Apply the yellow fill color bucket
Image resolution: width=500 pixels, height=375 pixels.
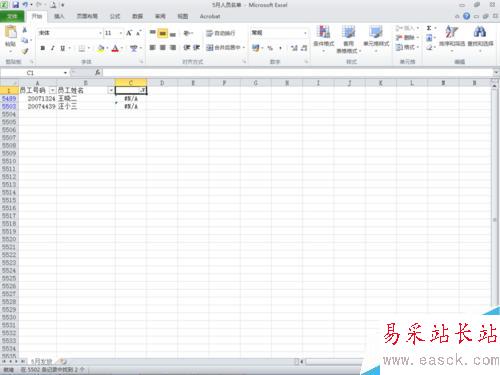[101, 49]
